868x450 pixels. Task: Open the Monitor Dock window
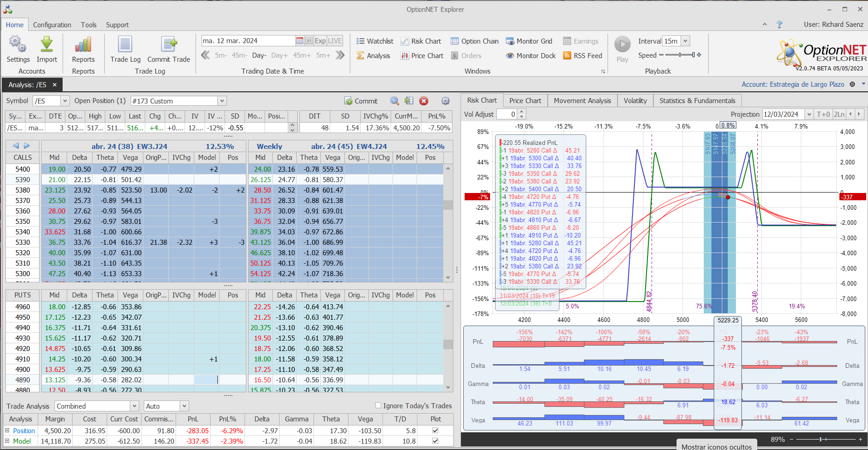tap(531, 56)
